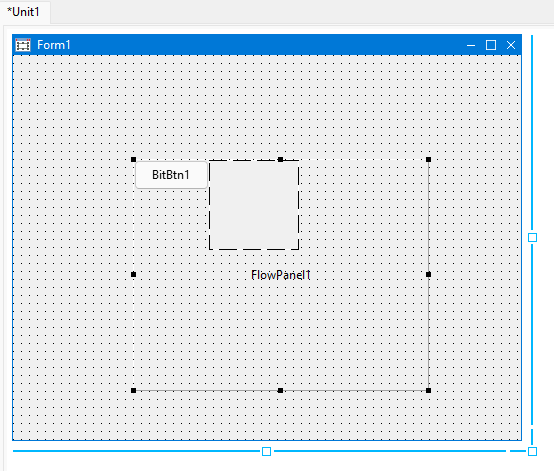Maximize the Form1 designer window
The height and width of the screenshot is (471, 554).
491,45
